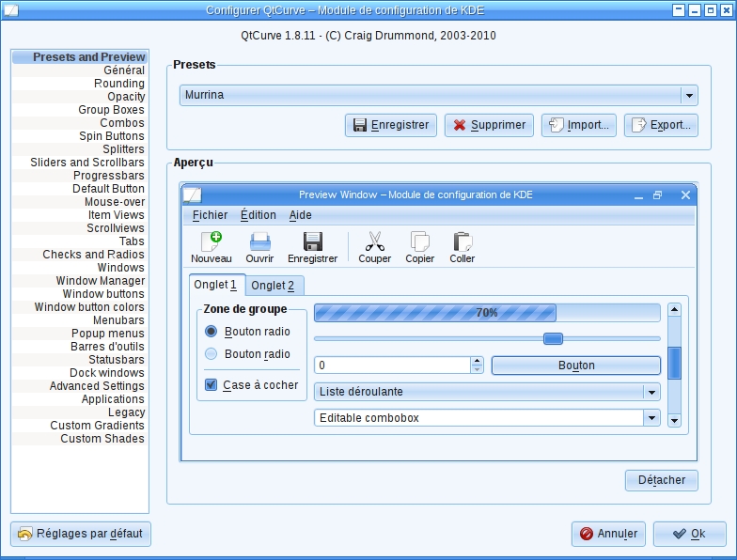This screenshot has height=560, width=737.
Task: Select Opacity in the sidebar list
Action: coord(79,96)
